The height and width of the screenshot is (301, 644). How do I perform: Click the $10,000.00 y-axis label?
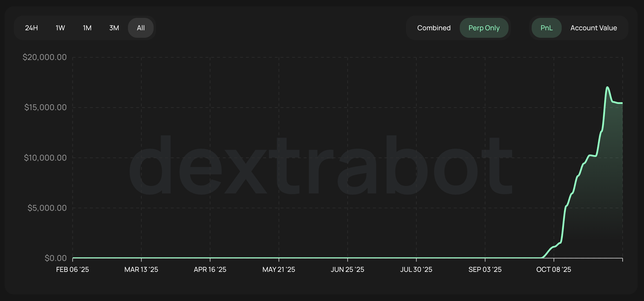pyautogui.click(x=45, y=158)
